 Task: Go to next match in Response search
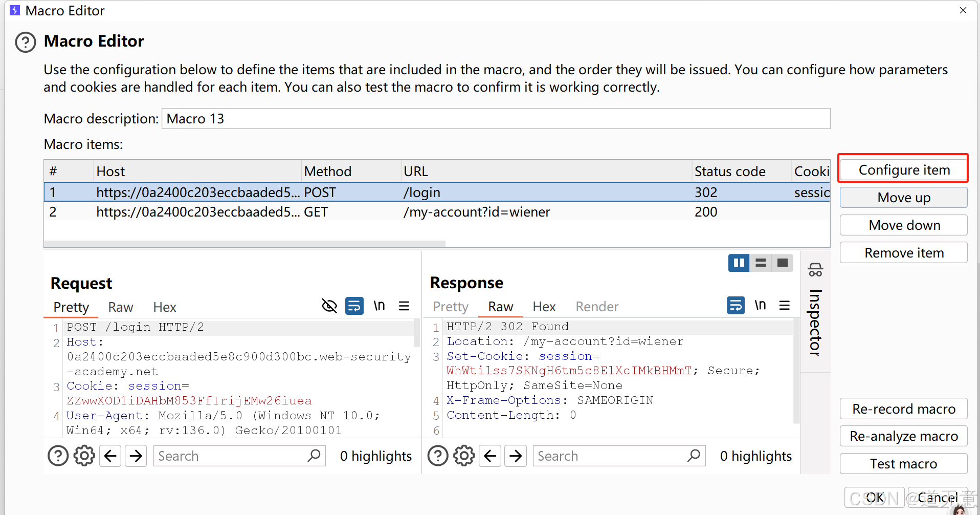pos(516,456)
